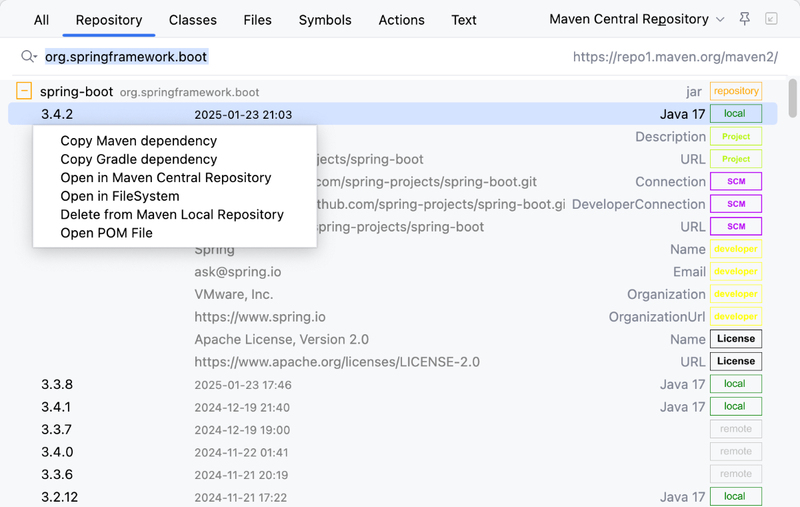Click the search field org.springframework.boot
The image size is (800, 507).
click(x=126, y=57)
